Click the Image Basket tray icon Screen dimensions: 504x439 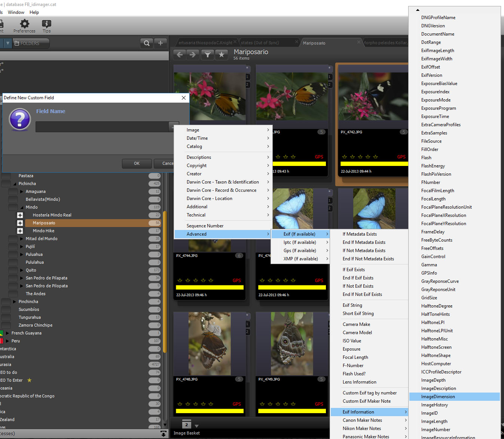(x=186, y=424)
